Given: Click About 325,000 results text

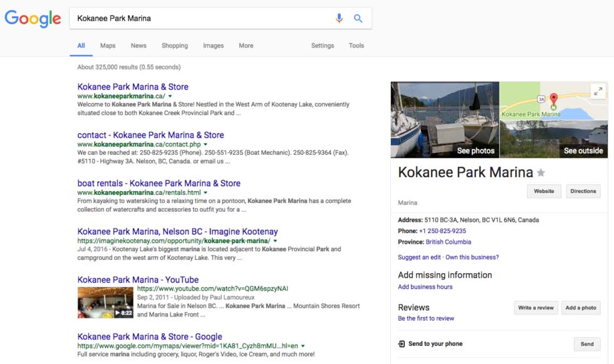Looking at the screenshot, I should point(129,67).
